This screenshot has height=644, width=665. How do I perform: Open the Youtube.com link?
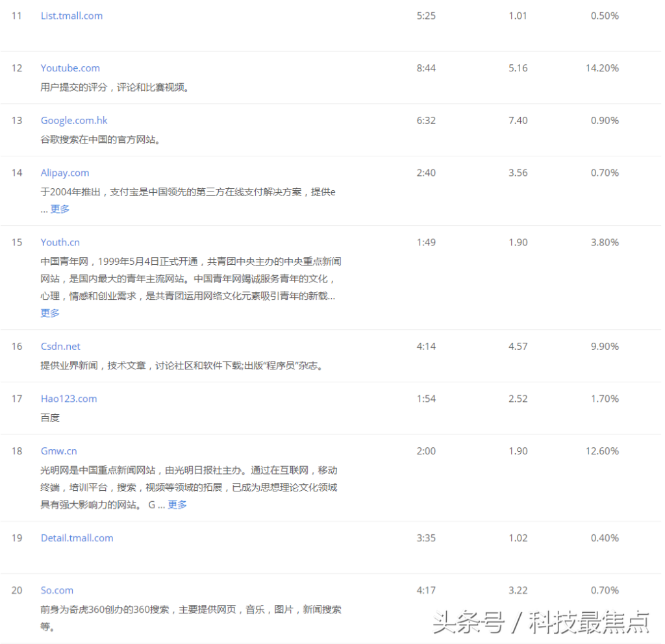pos(70,68)
